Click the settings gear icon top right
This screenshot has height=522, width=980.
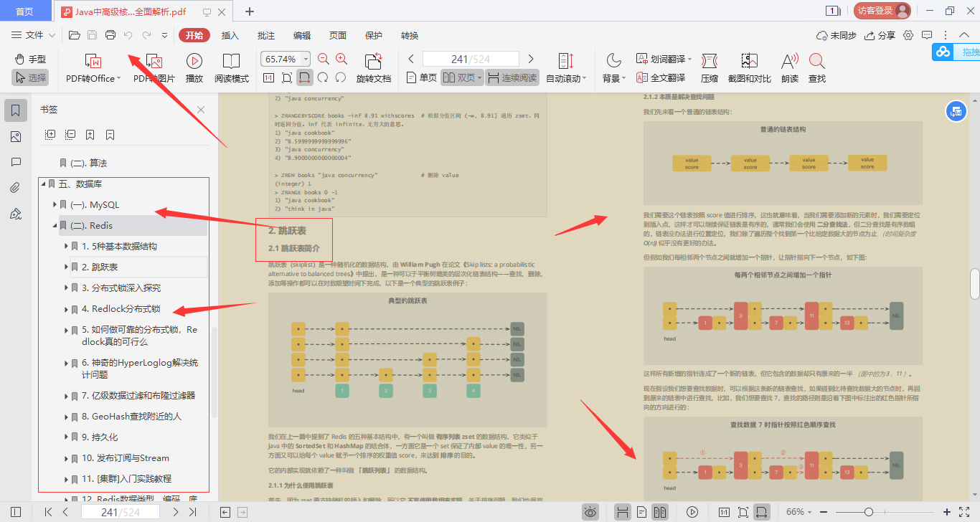click(x=908, y=35)
